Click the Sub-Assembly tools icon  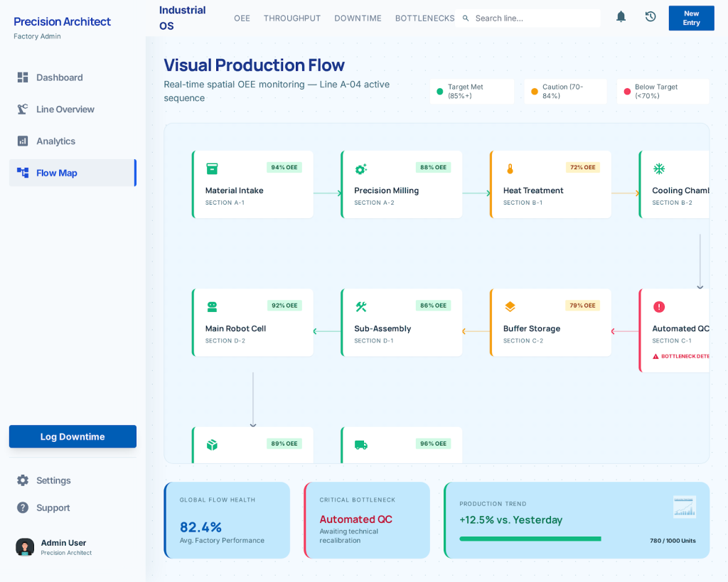click(360, 307)
